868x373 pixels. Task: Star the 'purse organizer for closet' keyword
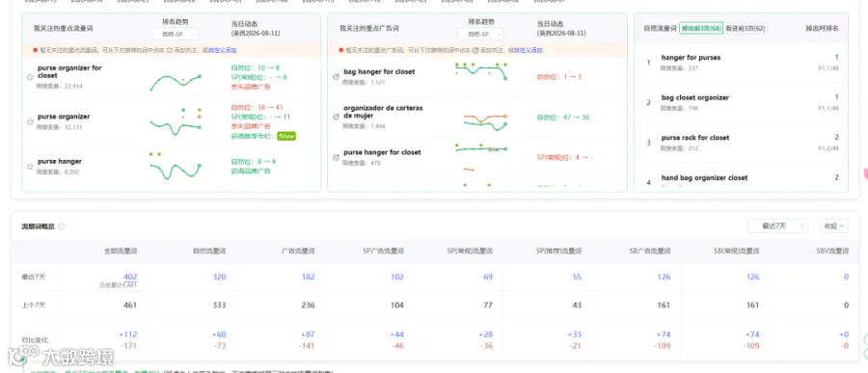(x=31, y=77)
